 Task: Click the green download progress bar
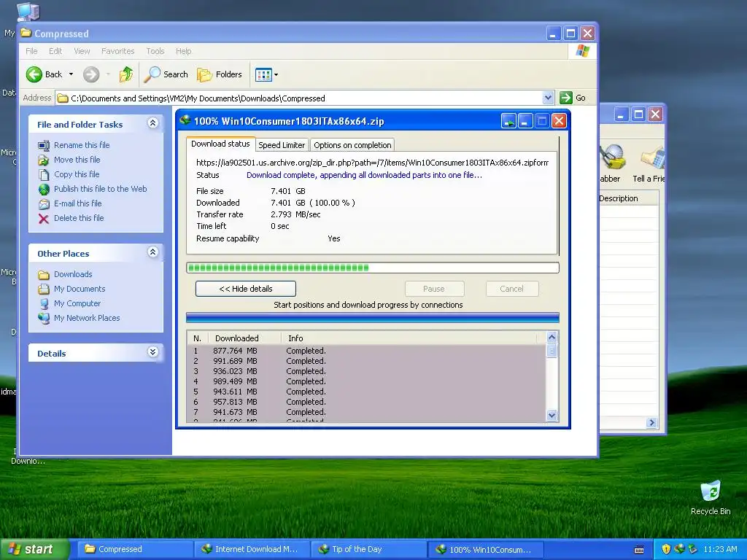click(x=373, y=268)
